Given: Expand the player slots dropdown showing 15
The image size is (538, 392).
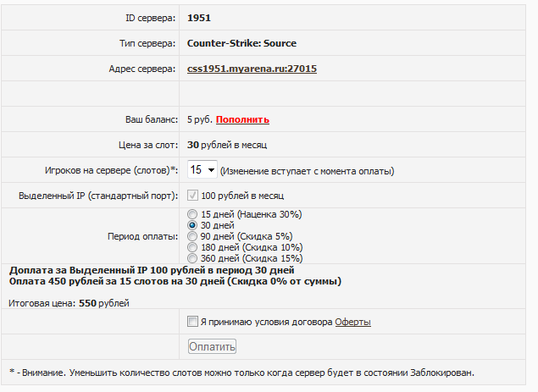Looking at the screenshot, I should [202, 170].
